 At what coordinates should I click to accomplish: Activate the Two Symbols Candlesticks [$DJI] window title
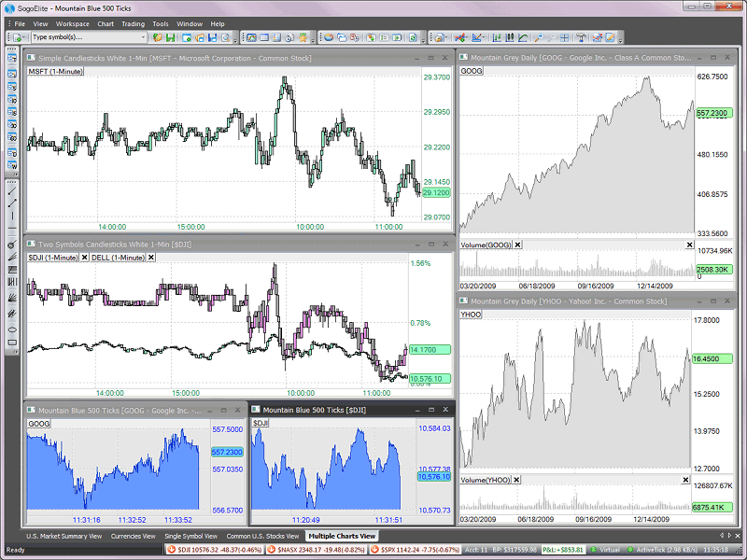point(115,245)
